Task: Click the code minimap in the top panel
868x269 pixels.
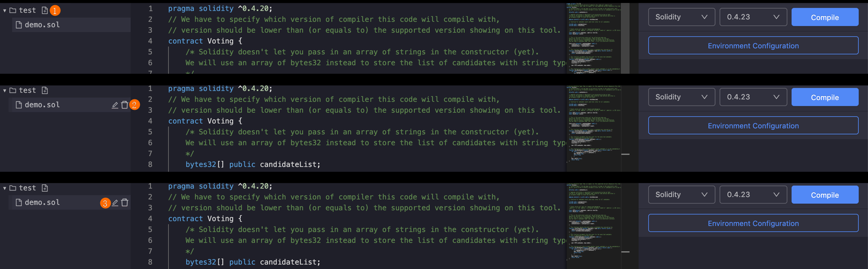Action: [x=594, y=38]
